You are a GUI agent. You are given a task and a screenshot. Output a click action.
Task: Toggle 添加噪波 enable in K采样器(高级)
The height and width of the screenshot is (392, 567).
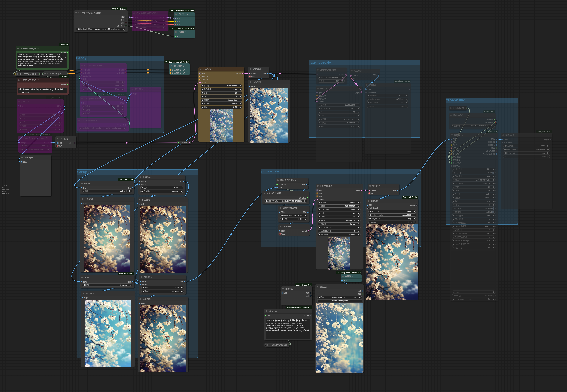point(339,203)
